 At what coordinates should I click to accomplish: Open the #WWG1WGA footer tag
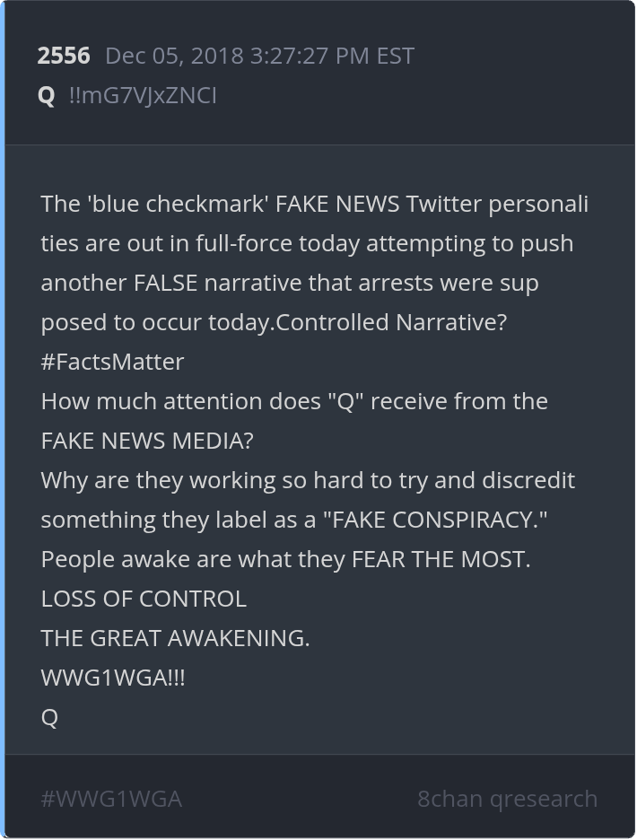click(x=111, y=799)
